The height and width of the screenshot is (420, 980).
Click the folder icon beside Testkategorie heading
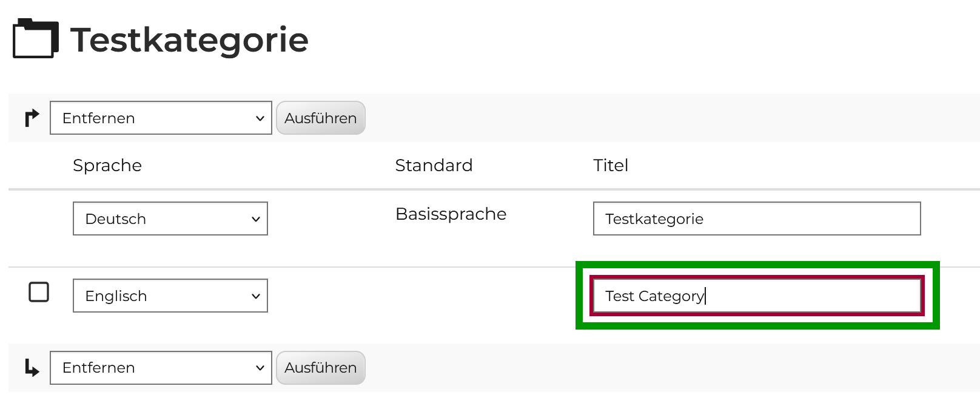click(x=35, y=39)
